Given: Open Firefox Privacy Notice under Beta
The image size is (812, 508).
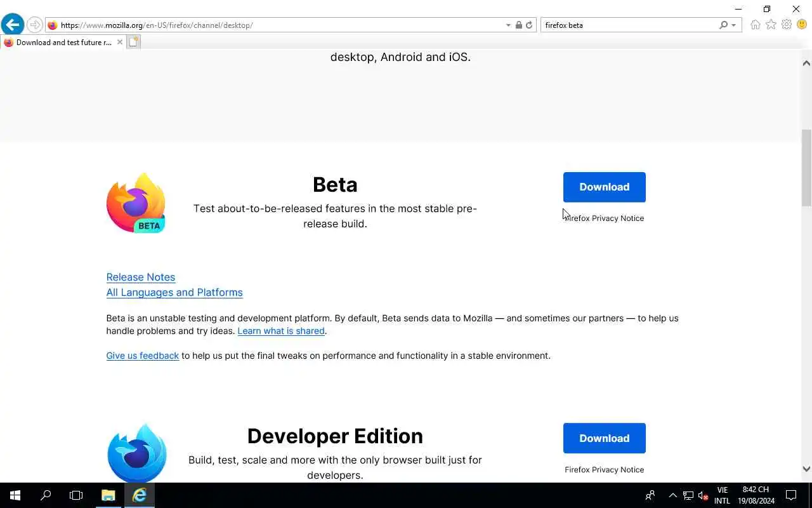Looking at the screenshot, I should [604, 218].
